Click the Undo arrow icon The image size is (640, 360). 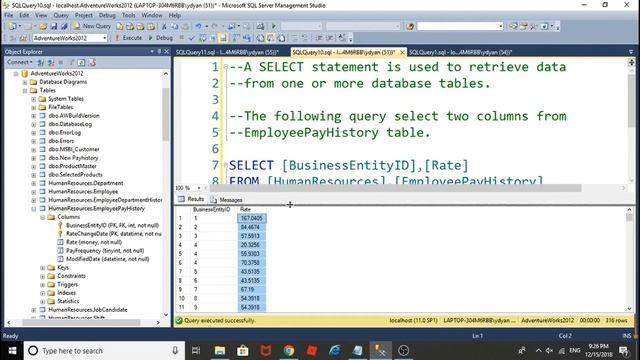(198, 26)
